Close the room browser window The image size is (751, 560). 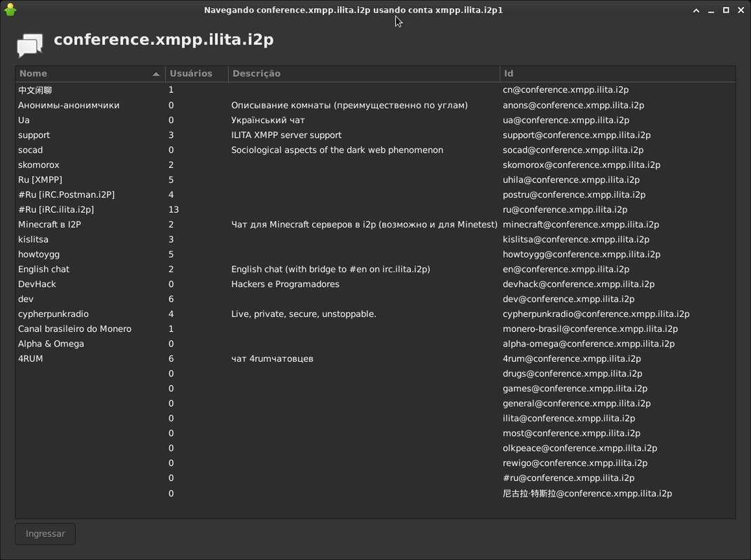pos(741,10)
